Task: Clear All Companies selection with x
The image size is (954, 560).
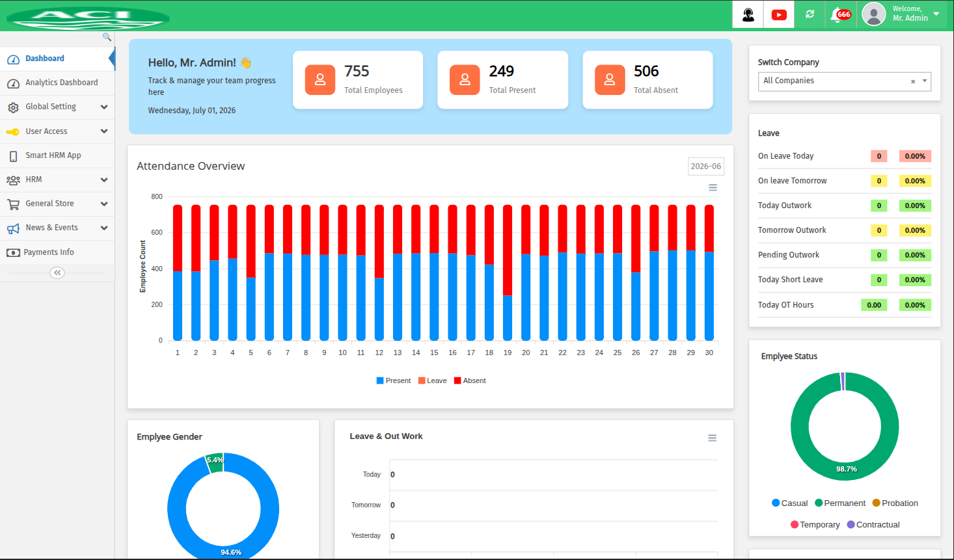Action: tap(913, 81)
